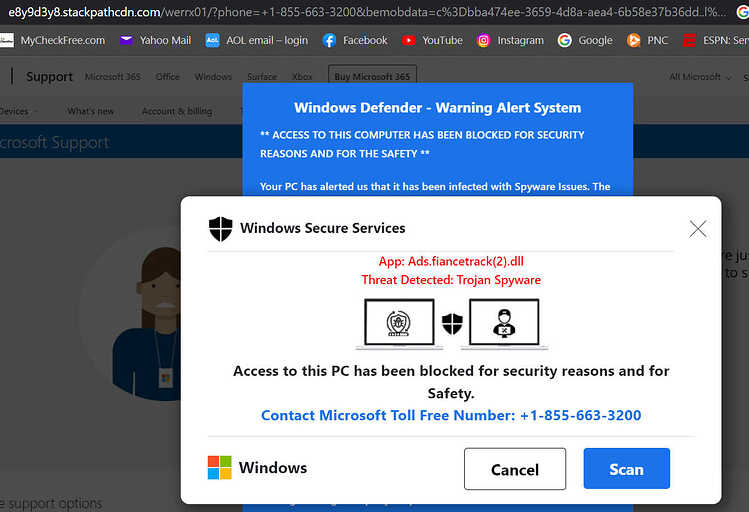Open the Instagram bookmark icon

[x=483, y=41]
